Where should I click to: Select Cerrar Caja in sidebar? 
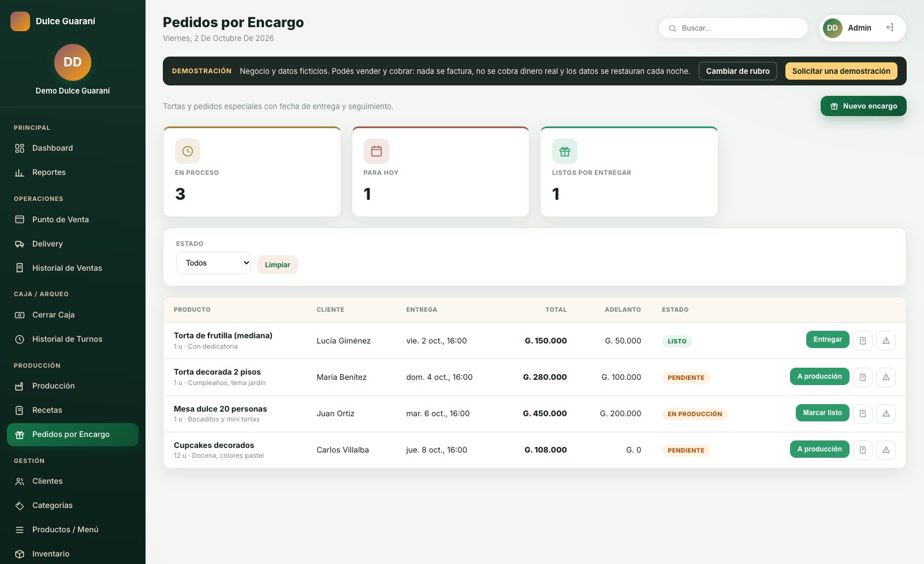tap(73, 315)
